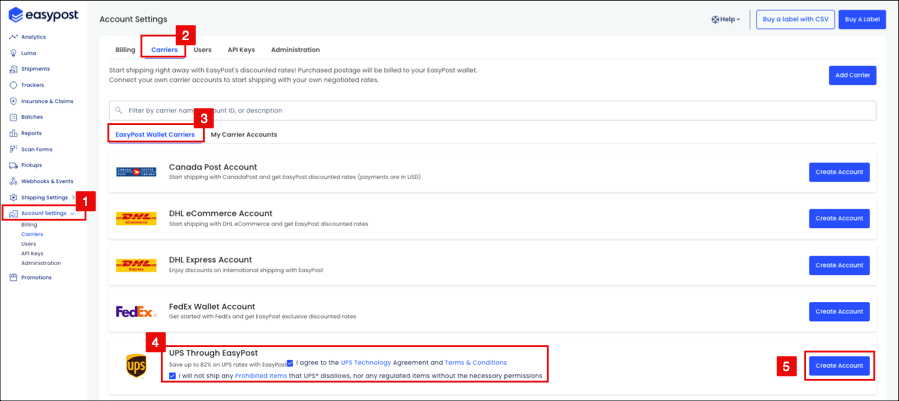Open Shipments via its sidebar icon
Viewport: 899px width, 401px height.
coord(13,69)
